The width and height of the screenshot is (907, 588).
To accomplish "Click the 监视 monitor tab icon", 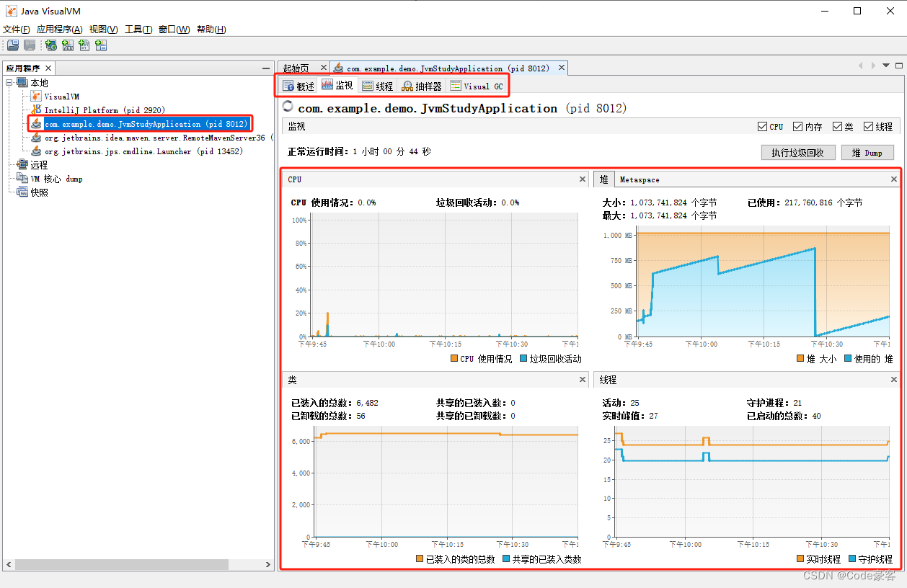I will point(327,86).
